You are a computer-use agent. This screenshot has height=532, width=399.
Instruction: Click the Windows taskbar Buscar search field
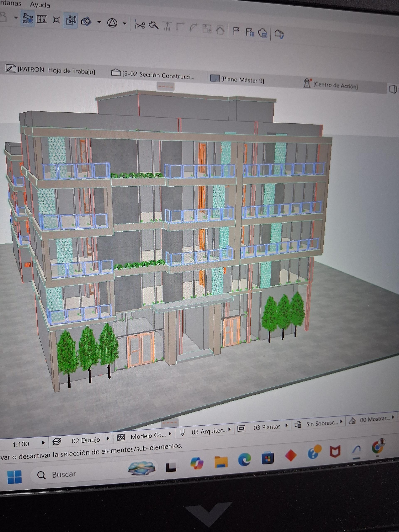pyautogui.click(x=64, y=474)
